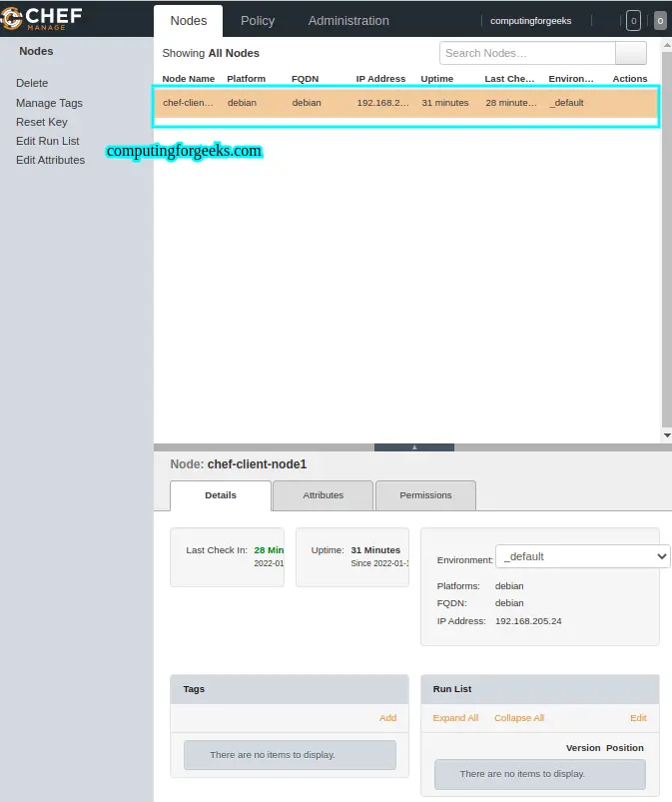
Task: Sort by Last Check-in column header
Action: pyautogui.click(x=509, y=79)
